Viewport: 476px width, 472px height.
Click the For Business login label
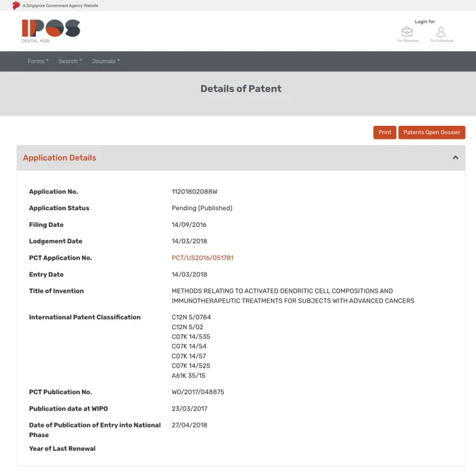pos(407,41)
